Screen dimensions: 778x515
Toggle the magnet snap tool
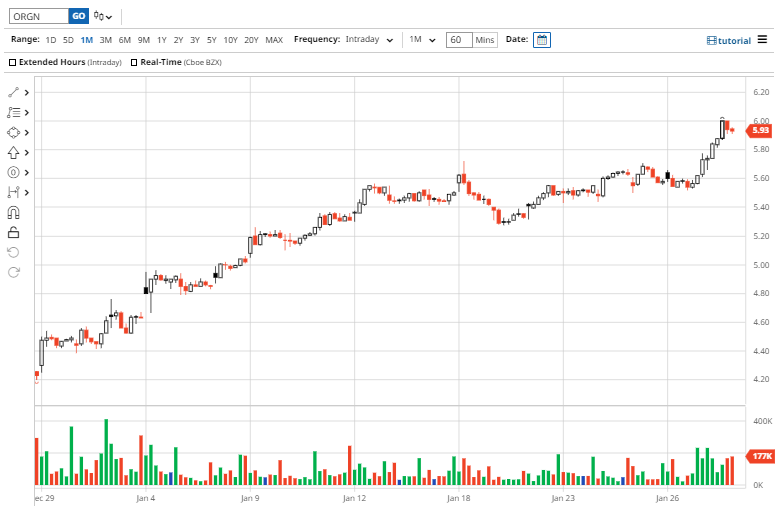click(x=13, y=212)
